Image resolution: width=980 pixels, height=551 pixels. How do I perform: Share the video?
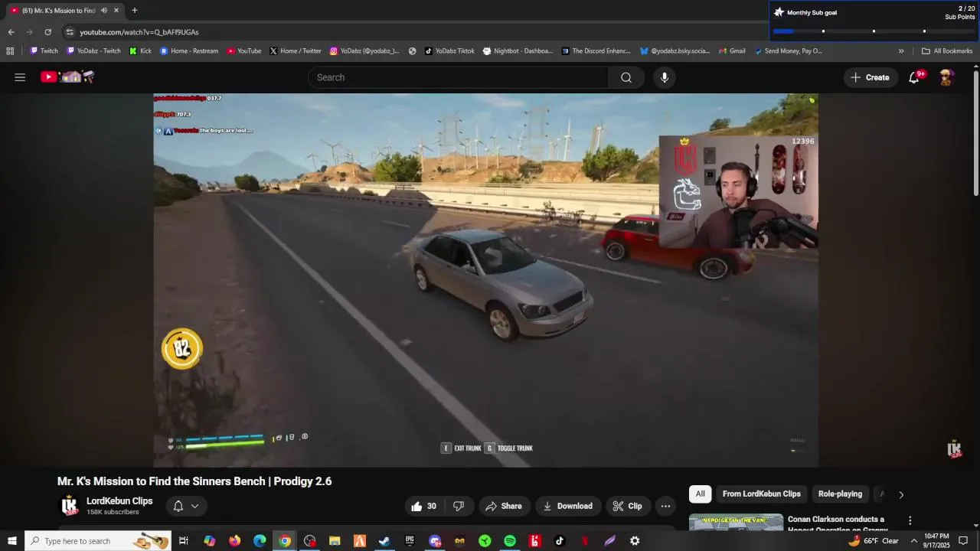(x=503, y=506)
